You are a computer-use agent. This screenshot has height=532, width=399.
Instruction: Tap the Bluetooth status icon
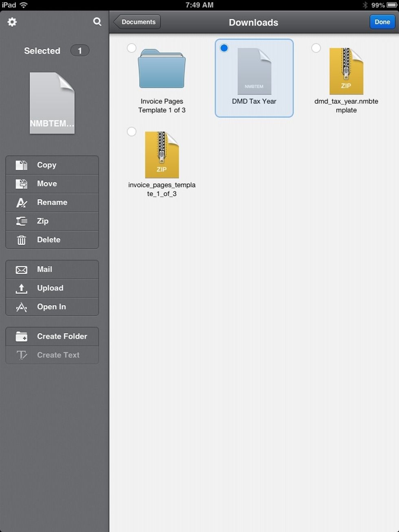(x=365, y=5)
